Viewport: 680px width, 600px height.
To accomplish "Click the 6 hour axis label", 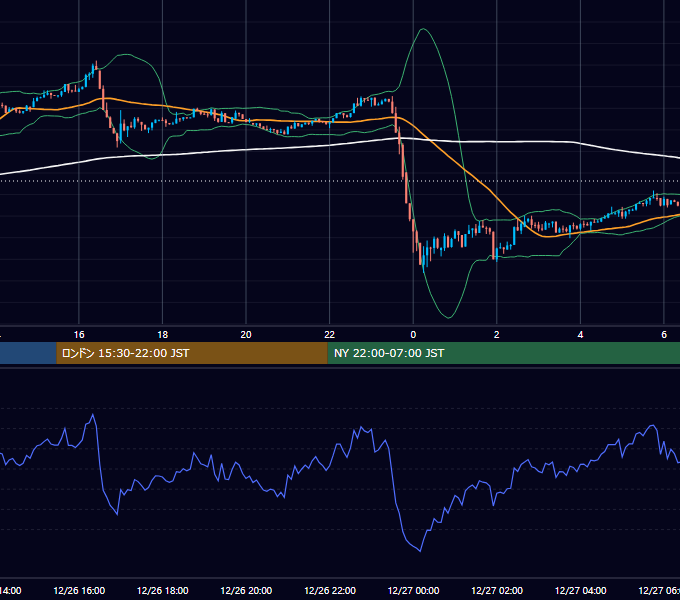I will [x=664, y=335].
